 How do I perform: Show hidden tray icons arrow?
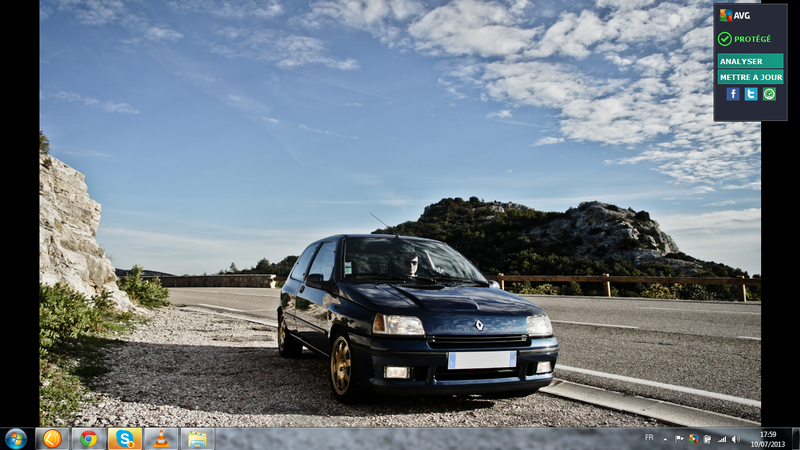[x=665, y=439]
